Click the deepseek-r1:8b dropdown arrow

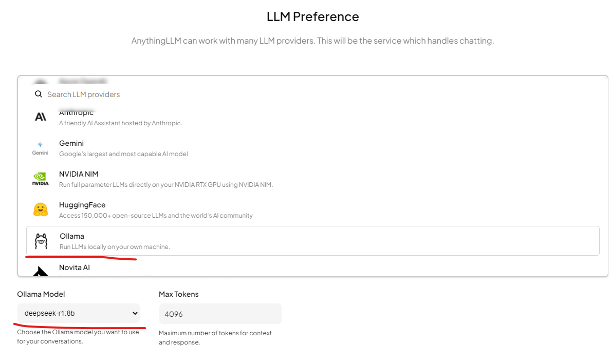135,313
